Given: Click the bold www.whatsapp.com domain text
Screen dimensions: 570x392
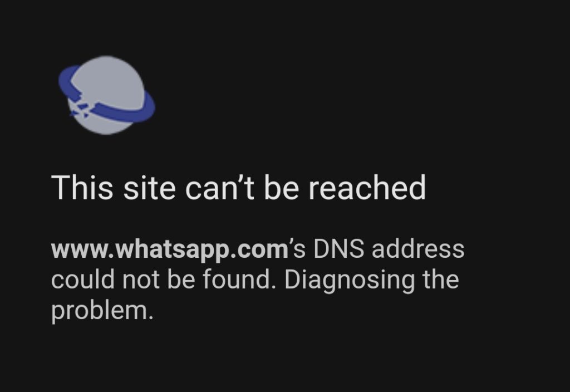Looking at the screenshot, I should [170, 250].
